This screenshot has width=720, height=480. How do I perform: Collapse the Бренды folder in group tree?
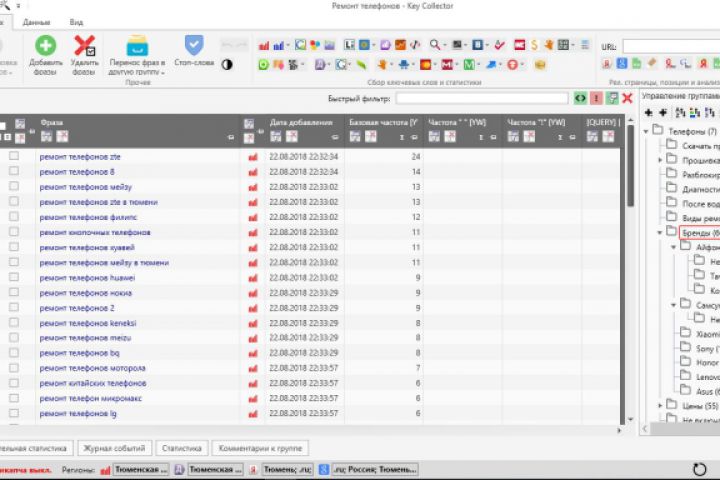[660, 232]
